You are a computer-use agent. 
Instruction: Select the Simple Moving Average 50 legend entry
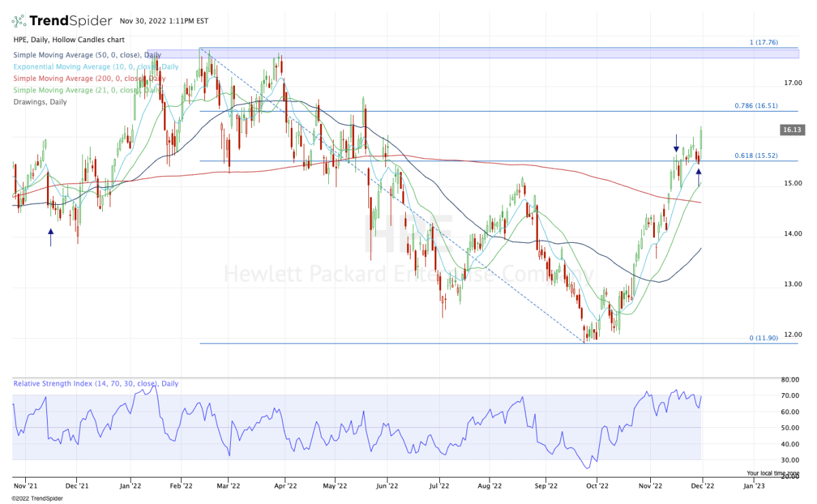(x=87, y=54)
